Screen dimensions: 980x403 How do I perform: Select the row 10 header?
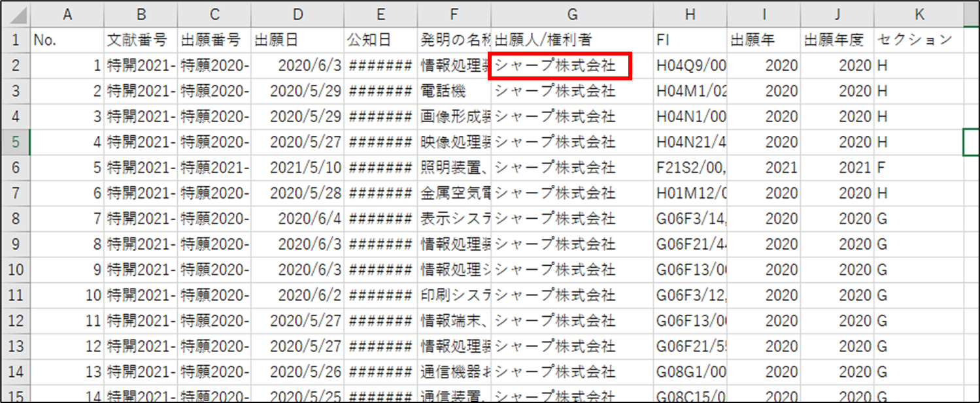tap(15, 270)
